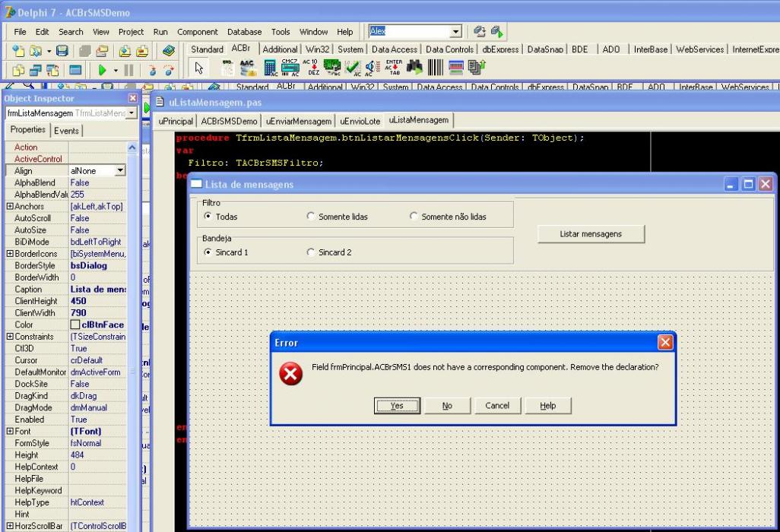
Task: Expand the Anchors property
Action: coord(9,206)
